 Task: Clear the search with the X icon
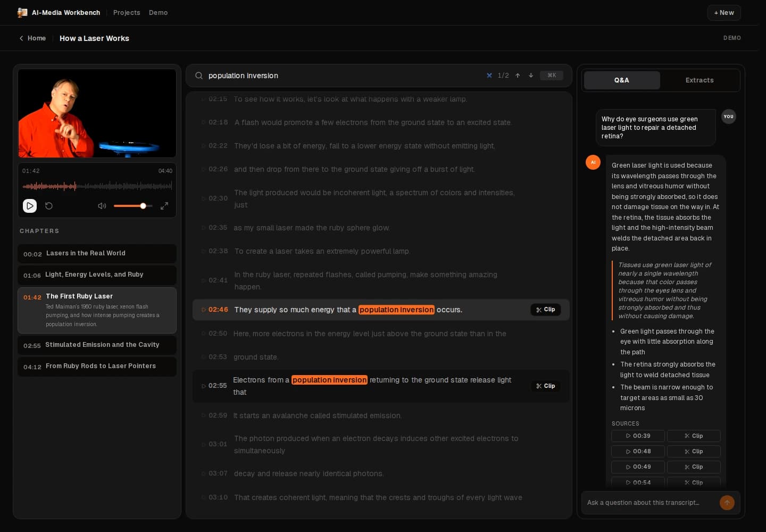tap(489, 76)
